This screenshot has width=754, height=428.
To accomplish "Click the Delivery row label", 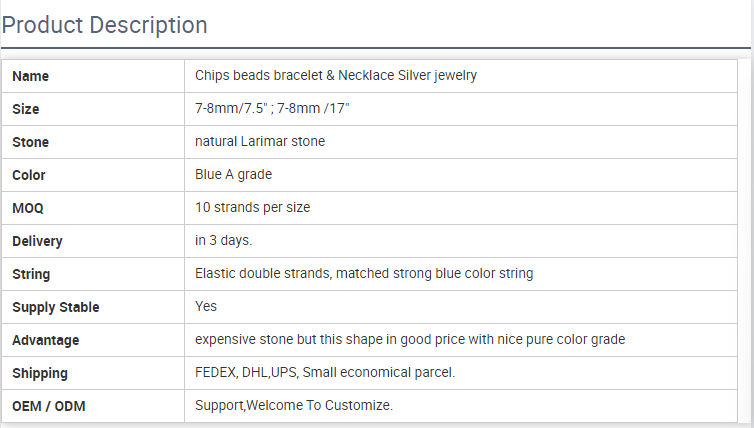I will tap(37, 241).
